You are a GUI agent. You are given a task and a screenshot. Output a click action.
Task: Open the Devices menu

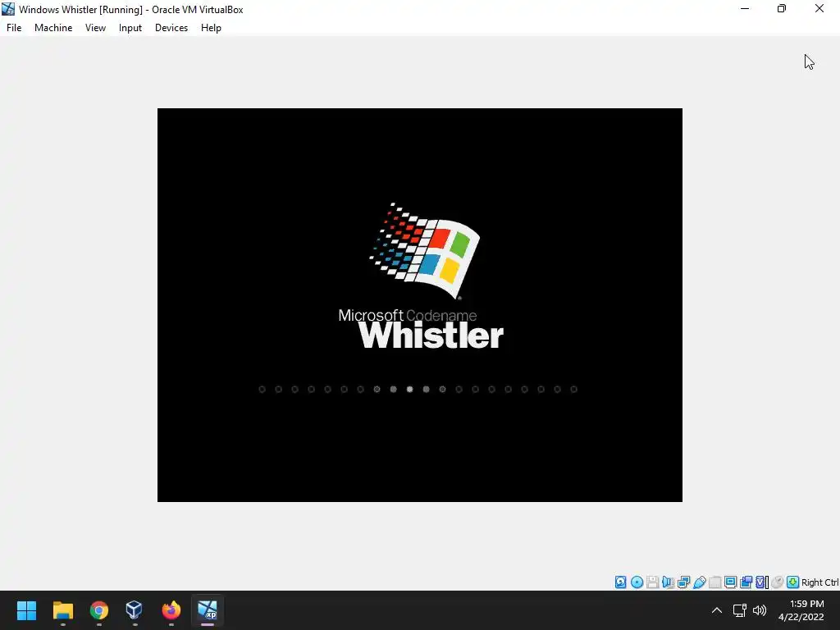(171, 28)
